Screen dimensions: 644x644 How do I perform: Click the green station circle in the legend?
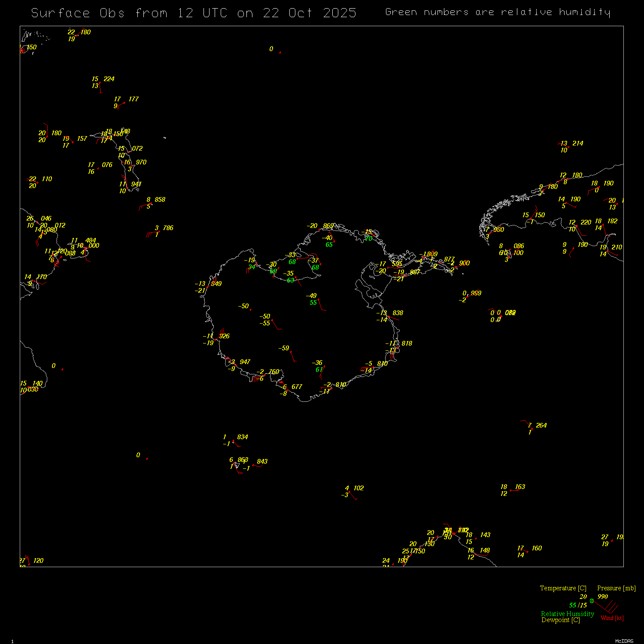click(592, 601)
